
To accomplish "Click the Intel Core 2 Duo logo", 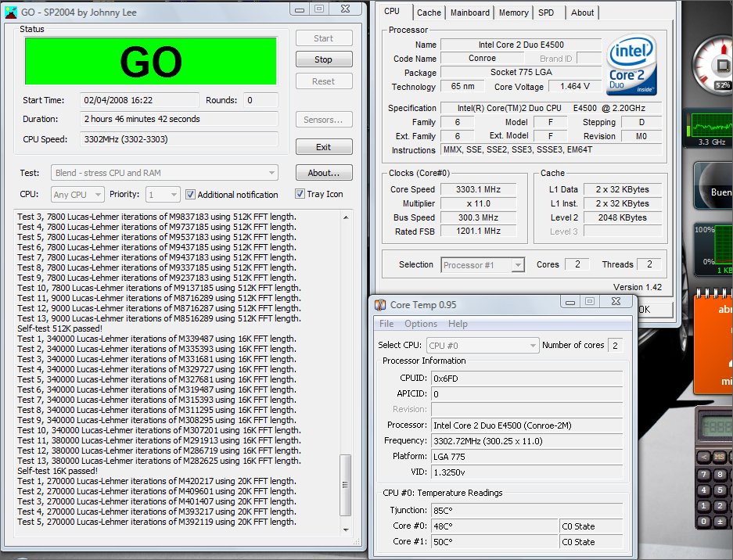I will pos(631,64).
